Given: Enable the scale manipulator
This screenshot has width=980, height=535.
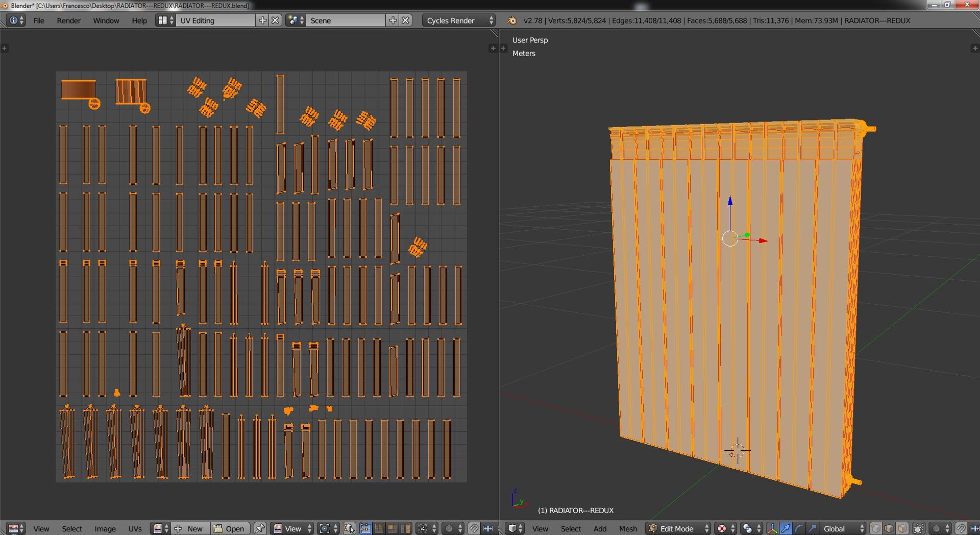Looking at the screenshot, I should (x=813, y=528).
